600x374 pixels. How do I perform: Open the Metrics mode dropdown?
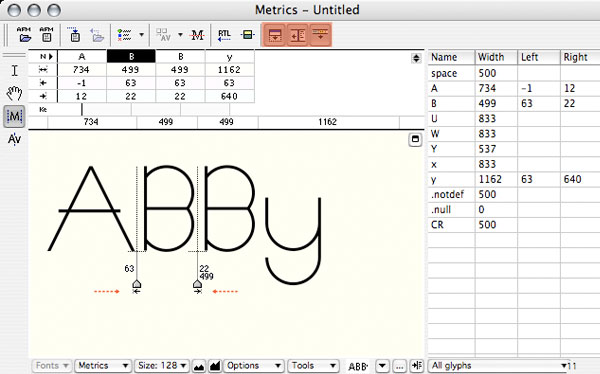(103, 366)
